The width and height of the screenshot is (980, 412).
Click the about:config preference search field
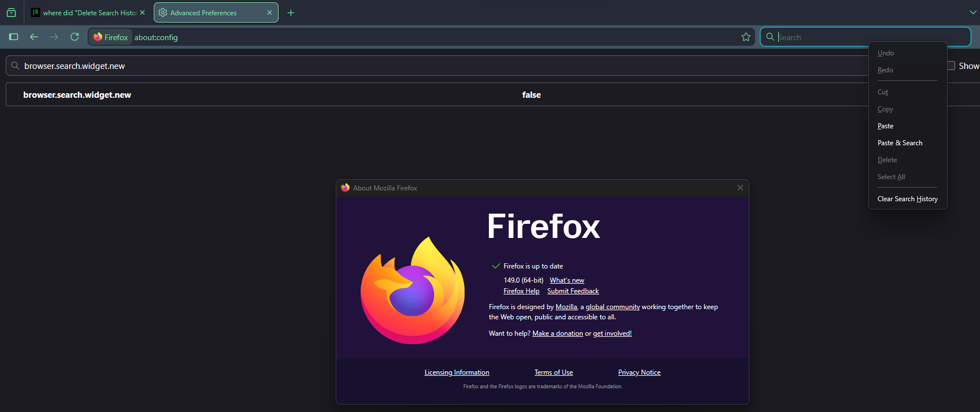coord(441,66)
